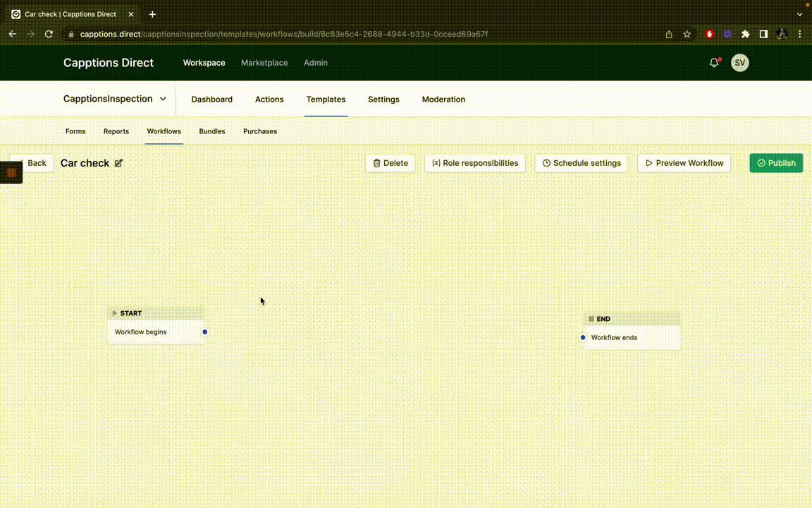Open the Chrome three-dot menu
This screenshot has width=812, height=508.
799,34
